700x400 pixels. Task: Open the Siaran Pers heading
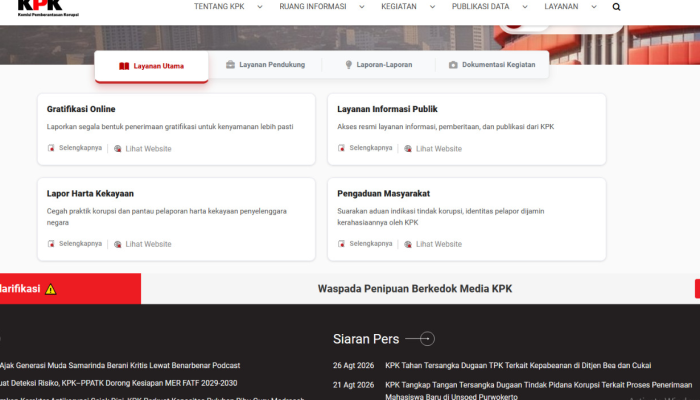366,339
